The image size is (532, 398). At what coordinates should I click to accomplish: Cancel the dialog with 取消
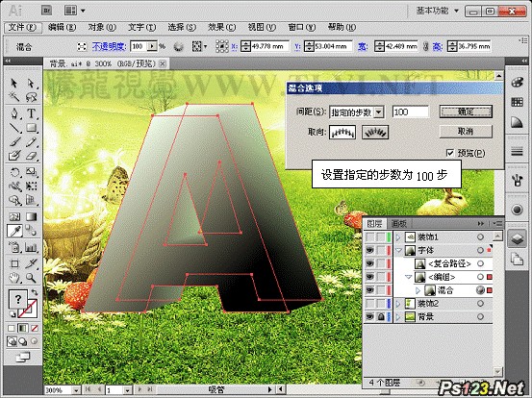click(466, 131)
